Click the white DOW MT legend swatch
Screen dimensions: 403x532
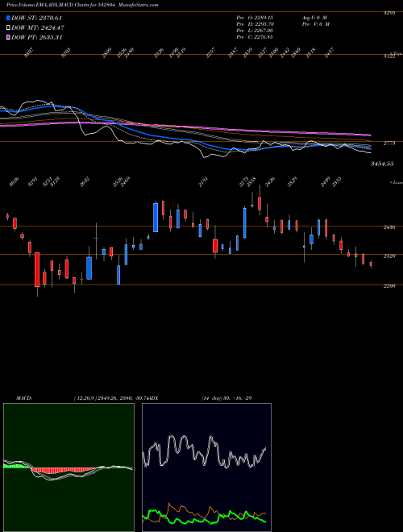tap(8, 27)
